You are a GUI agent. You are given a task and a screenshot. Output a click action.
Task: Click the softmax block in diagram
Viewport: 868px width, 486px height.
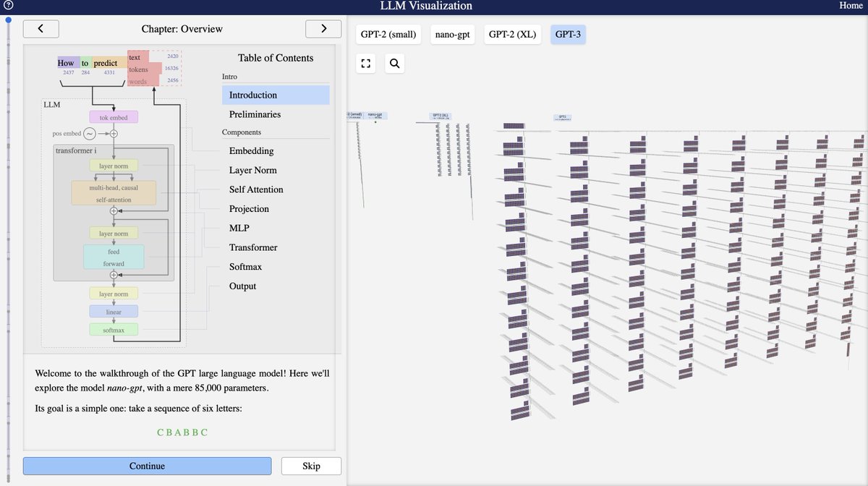(114, 330)
